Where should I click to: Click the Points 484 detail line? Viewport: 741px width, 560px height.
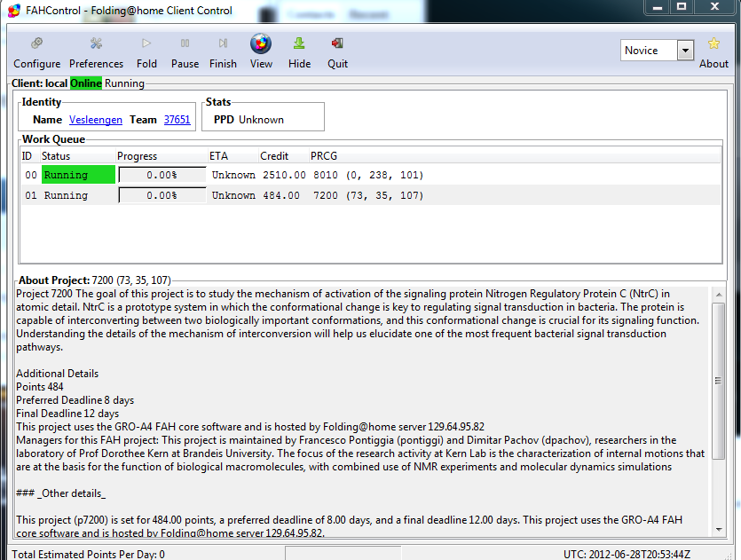coord(40,387)
